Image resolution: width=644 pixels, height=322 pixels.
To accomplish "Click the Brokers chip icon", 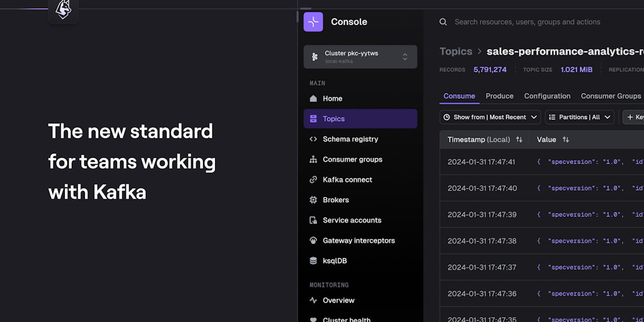I will point(313,200).
